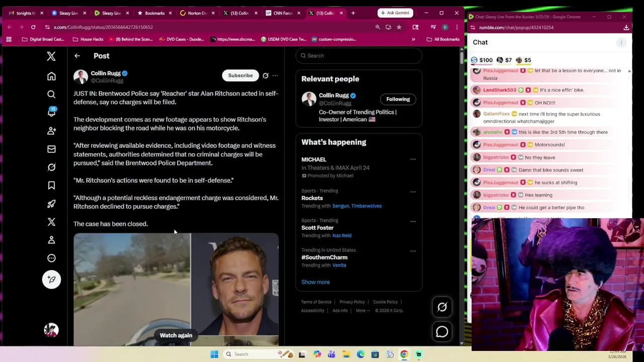Click the X logo at top of sidebar

pos(51,56)
